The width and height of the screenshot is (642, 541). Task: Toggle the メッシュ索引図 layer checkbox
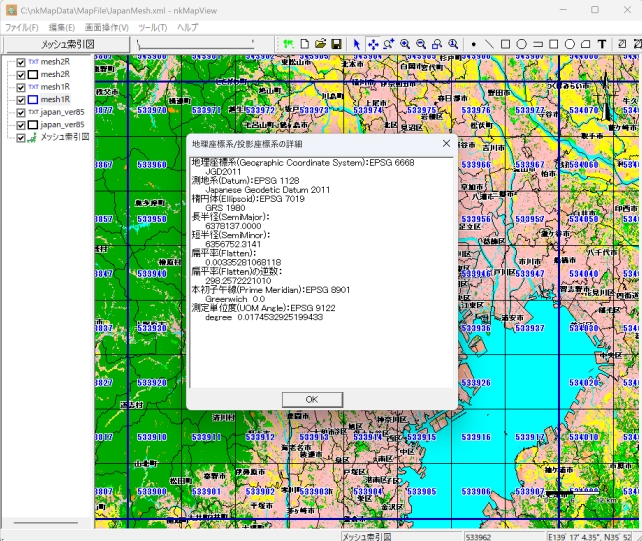point(20,137)
